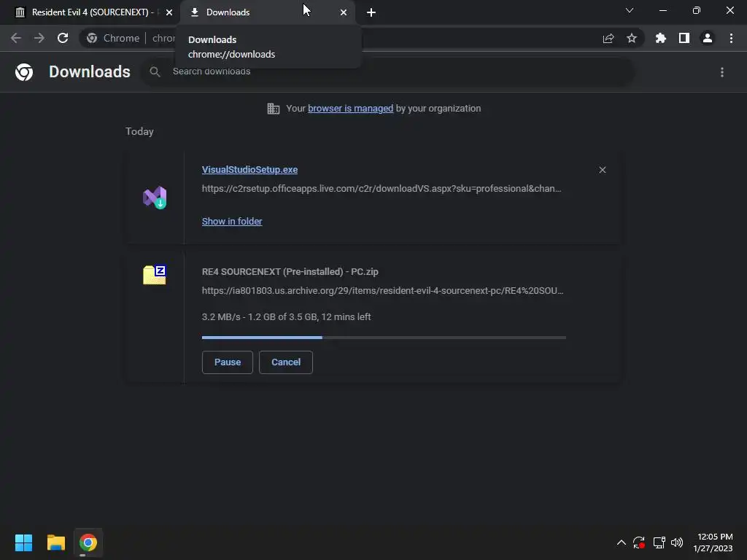Open the network tray icon

[x=659, y=542]
